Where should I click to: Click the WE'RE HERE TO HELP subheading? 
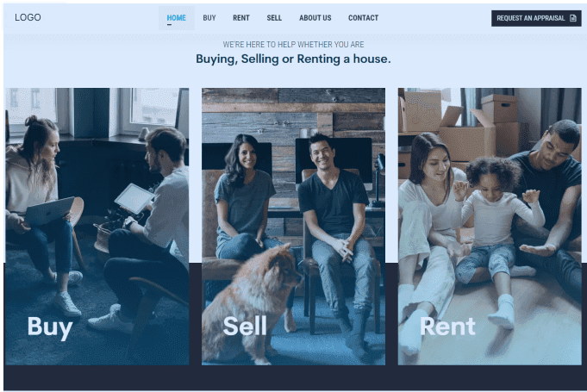293,45
